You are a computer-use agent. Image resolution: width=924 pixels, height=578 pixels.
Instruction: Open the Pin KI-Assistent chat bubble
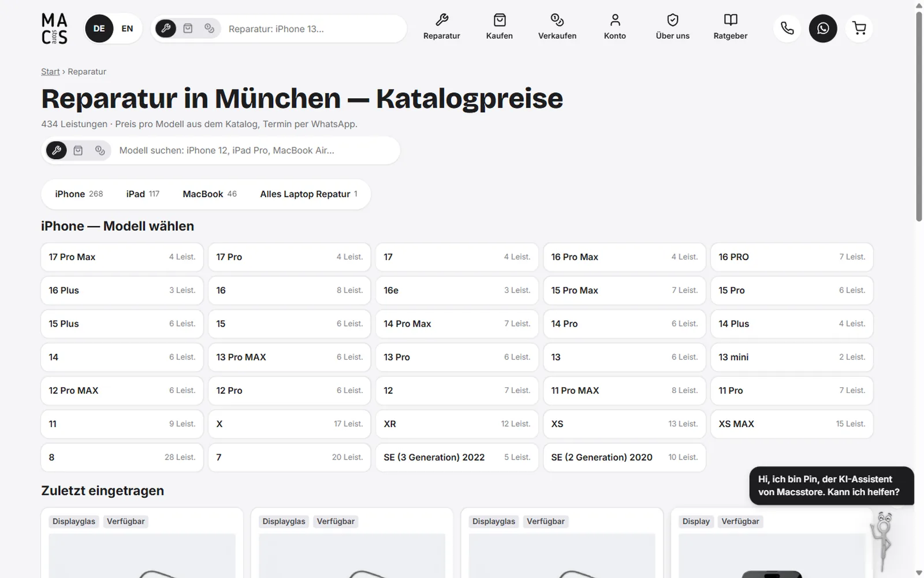tap(832, 486)
